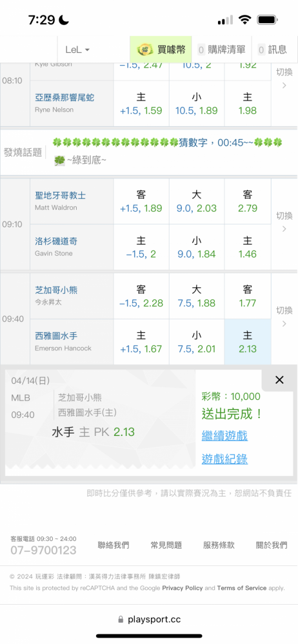Select 芝加哥小熊 客 1.77 moneyline cell
298x644 pixels.
248,296
